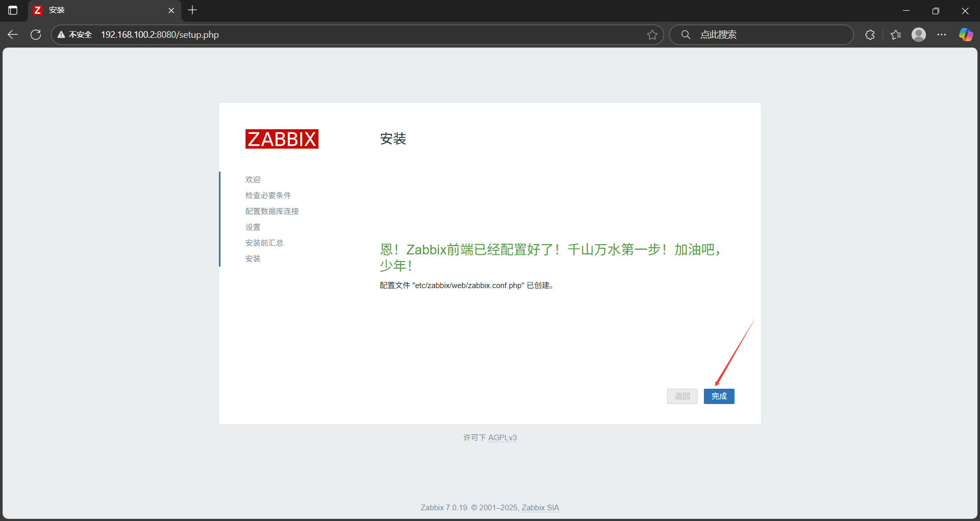Viewport: 980px width, 521px height.
Task: Click the green Zabbix前端已经配置好了 message
Action: tap(551, 257)
